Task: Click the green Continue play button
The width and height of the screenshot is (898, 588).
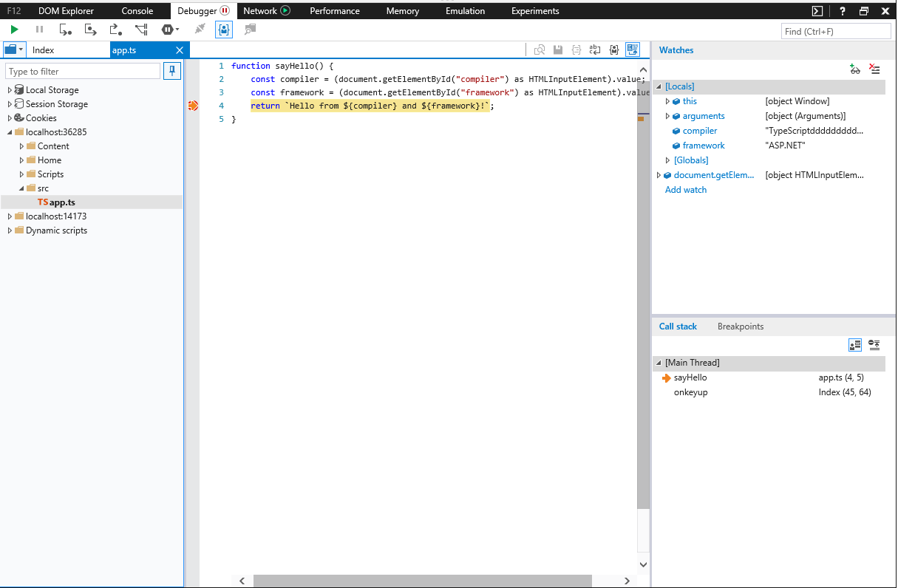Action: 14,30
